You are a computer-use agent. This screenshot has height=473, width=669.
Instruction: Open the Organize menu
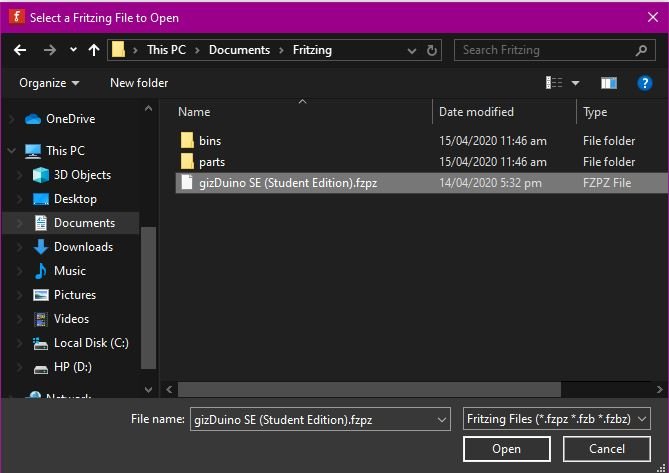pos(49,83)
